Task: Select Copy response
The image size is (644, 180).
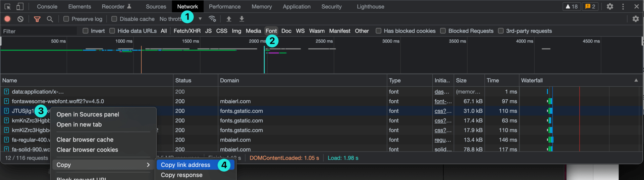Action: click(x=181, y=175)
